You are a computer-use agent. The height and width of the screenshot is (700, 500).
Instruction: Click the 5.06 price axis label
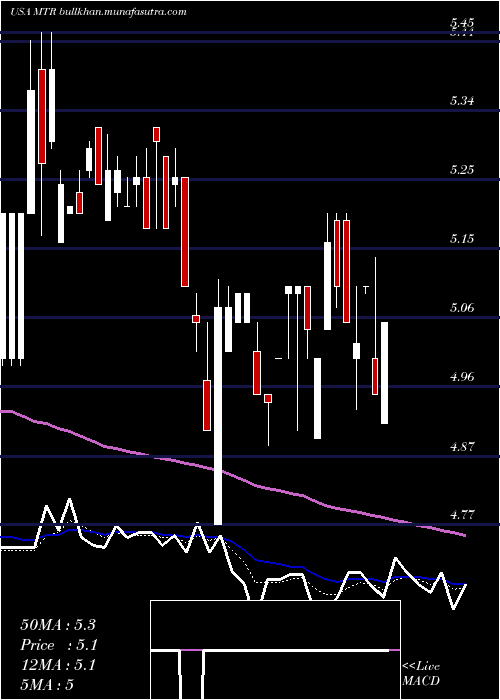click(462, 308)
